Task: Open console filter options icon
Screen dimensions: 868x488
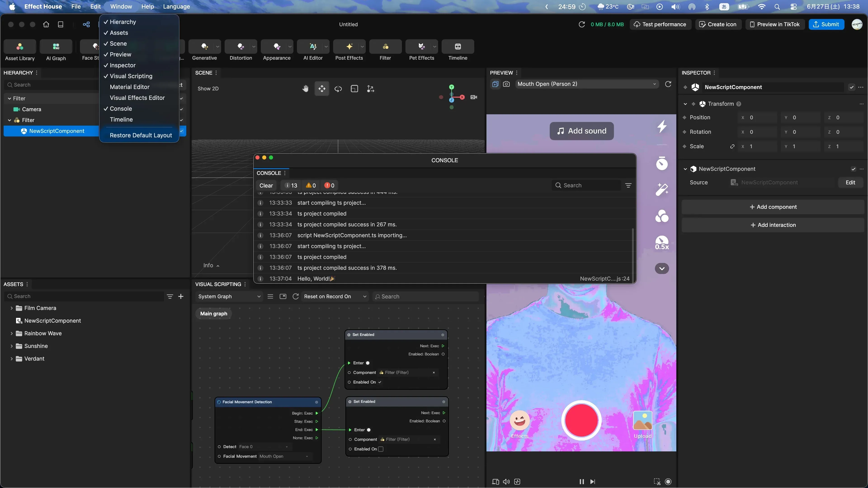Action: tap(628, 185)
